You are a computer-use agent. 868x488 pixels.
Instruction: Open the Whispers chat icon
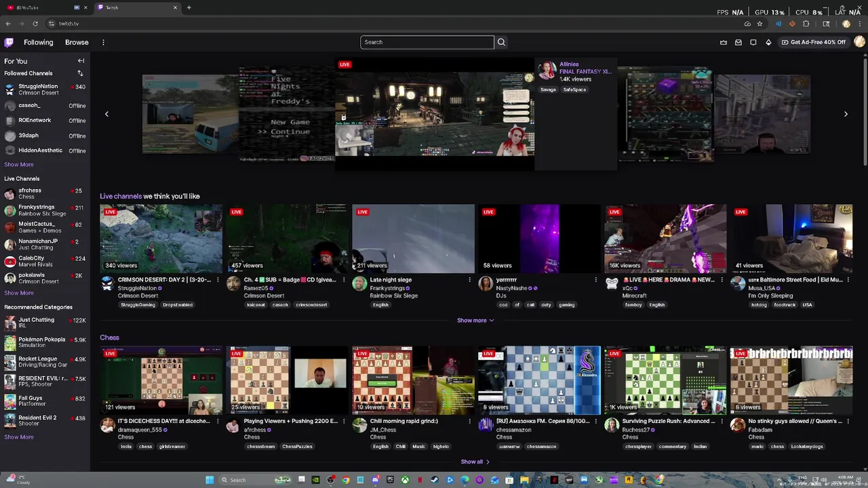(753, 42)
